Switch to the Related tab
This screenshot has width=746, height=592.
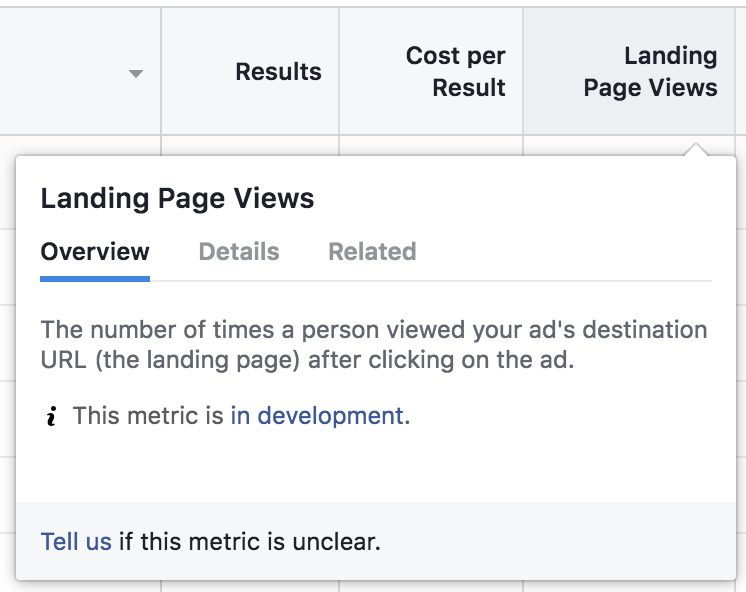coord(372,251)
